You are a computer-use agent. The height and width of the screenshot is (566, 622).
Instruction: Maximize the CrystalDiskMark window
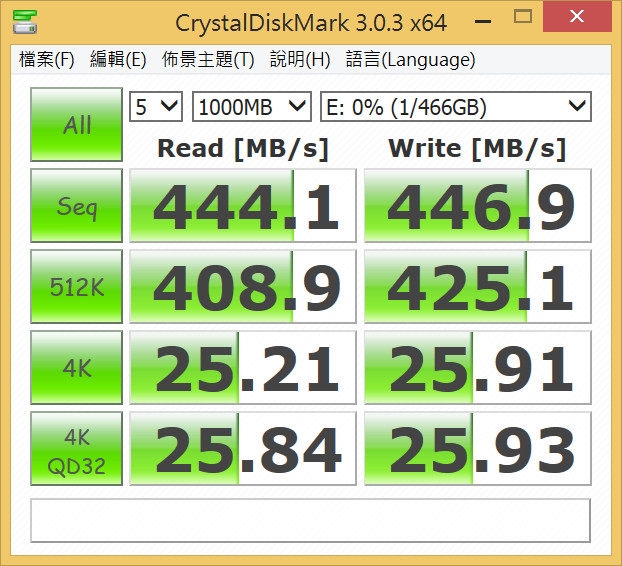[522, 17]
